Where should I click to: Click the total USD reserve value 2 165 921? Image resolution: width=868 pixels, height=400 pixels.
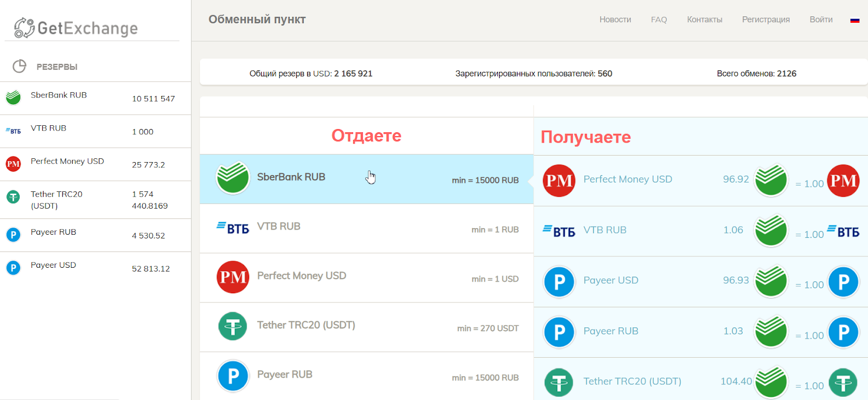click(353, 73)
